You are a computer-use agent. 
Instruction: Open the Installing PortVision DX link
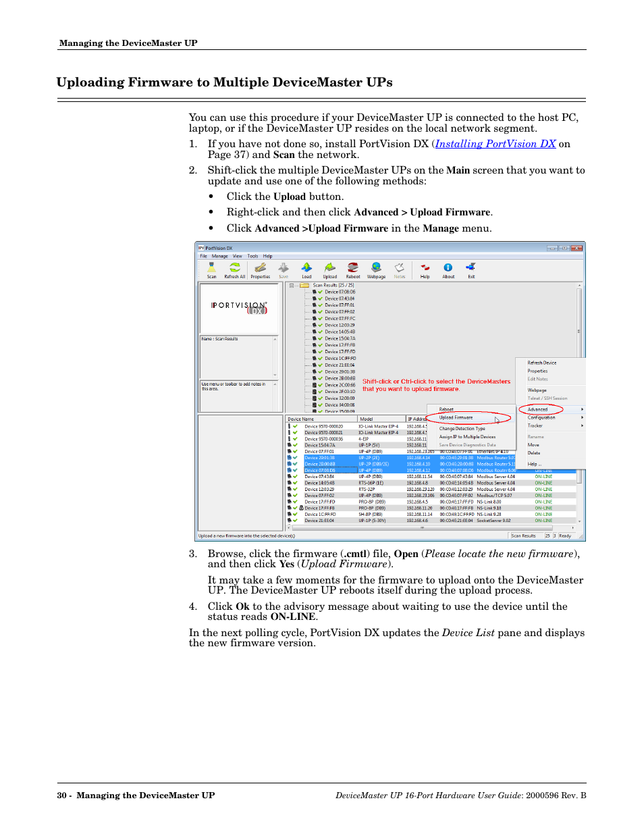coord(495,144)
